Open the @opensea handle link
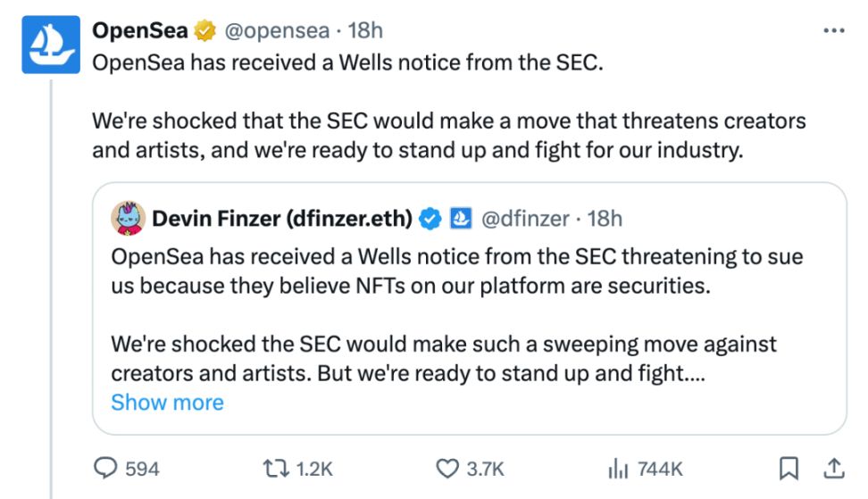868x499 pixels. point(276,30)
